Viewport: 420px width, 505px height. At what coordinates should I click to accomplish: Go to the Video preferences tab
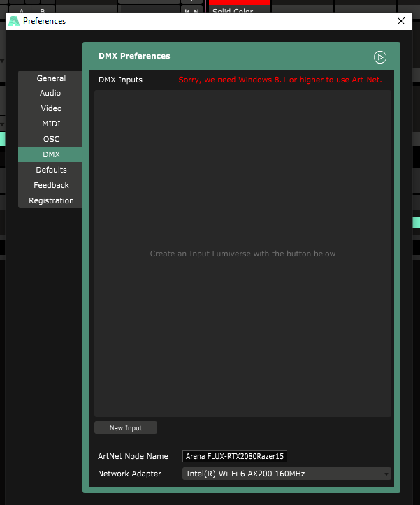point(51,109)
